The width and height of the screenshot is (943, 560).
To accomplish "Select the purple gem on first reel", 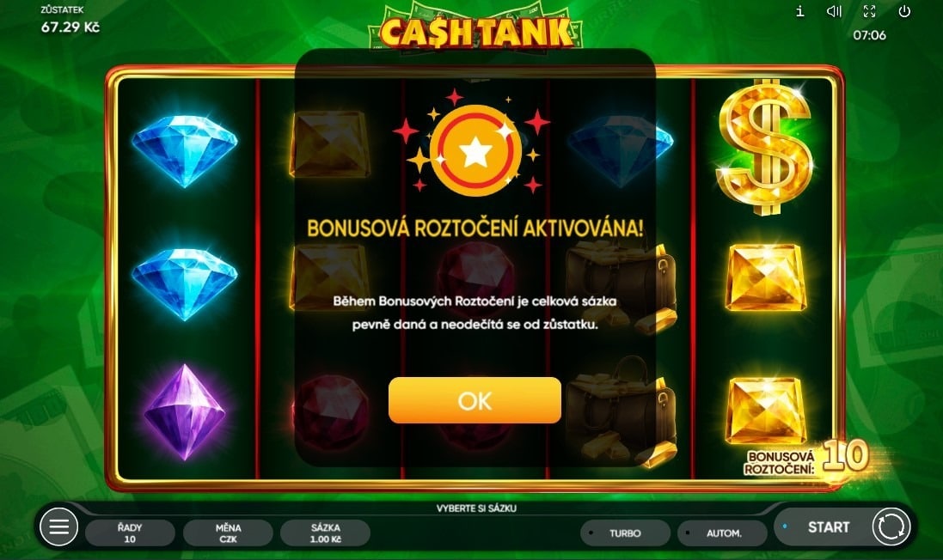I will click(185, 412).
